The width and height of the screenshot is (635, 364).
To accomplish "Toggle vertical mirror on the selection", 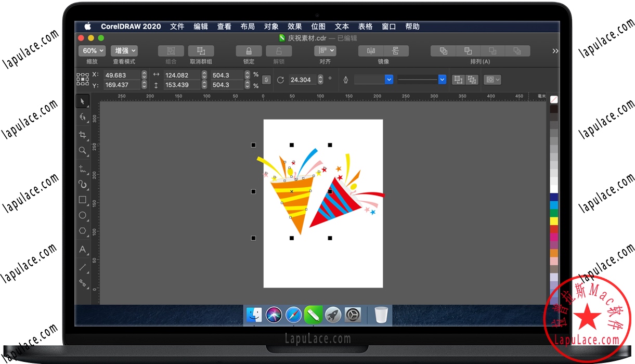I will pyautogui.click(x=396, y=50).
